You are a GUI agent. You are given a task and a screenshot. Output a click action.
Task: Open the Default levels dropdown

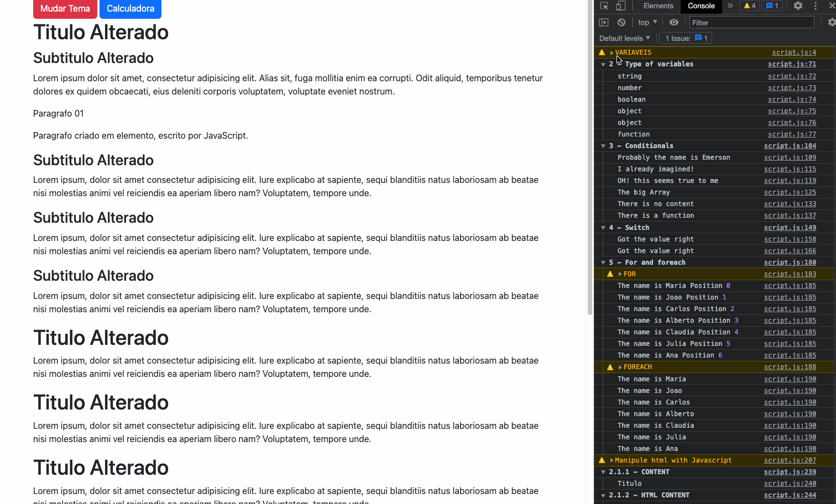click(625, 38)
